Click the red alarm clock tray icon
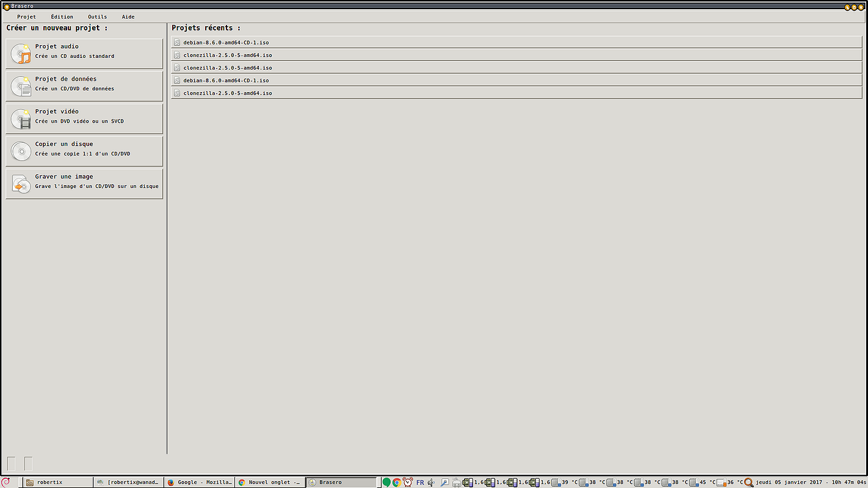The width and height of the screenshot is (868, 488). click(x=408, y=483)
